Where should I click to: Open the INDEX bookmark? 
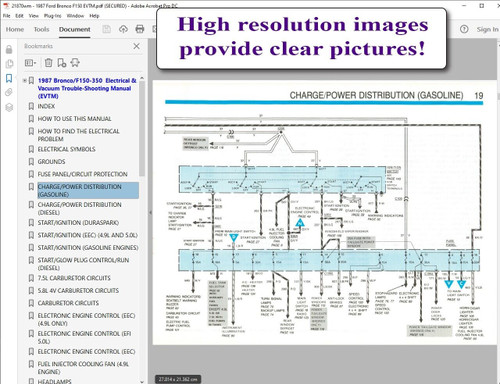[x=46, y=106]
